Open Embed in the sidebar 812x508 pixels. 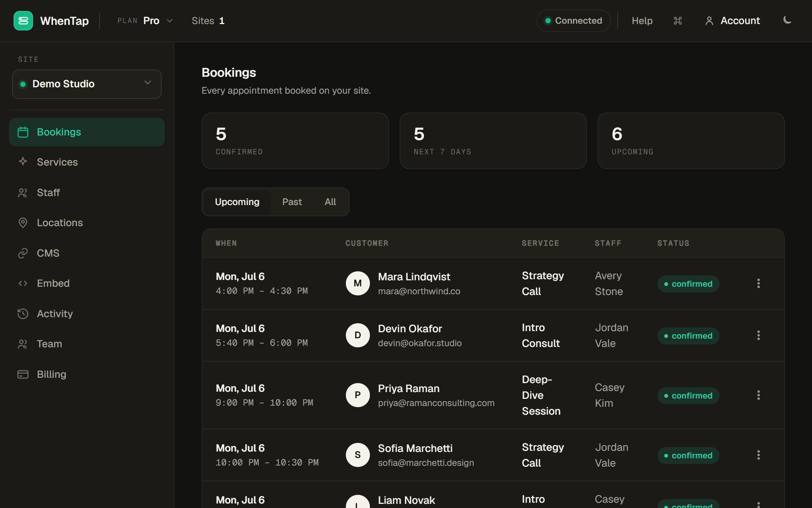[x=87, y=283]
